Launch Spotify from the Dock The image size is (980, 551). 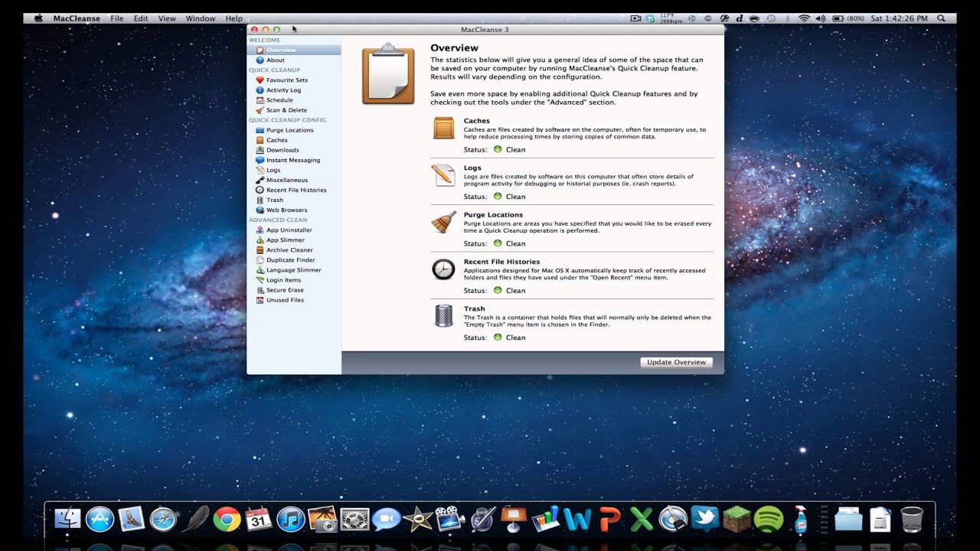[x=769, y=520]
